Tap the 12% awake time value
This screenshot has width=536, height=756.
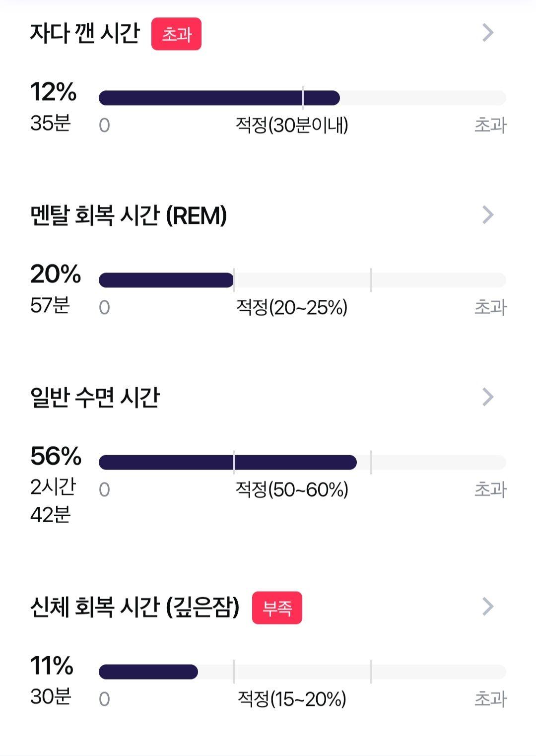click(x=54, y=92)
